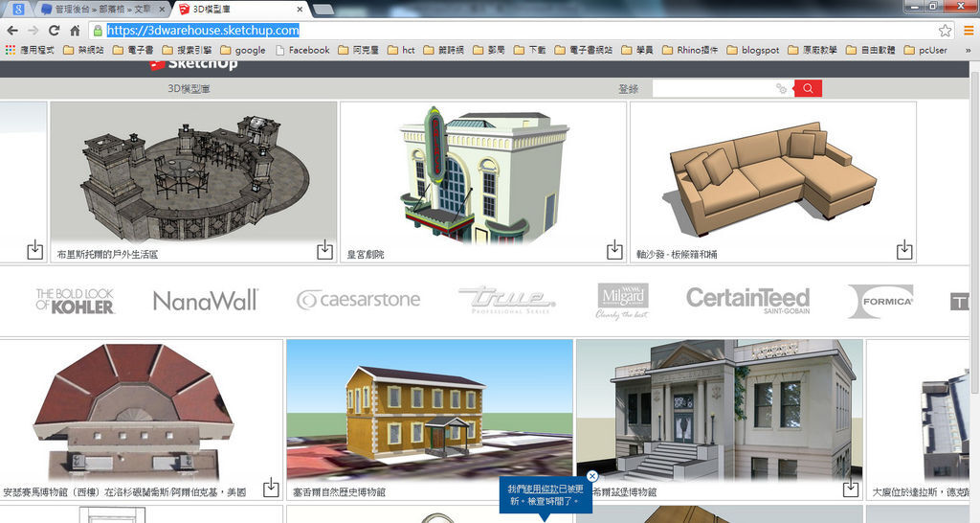Open the browser home page
Screen dimensions: 980x523
75,30
